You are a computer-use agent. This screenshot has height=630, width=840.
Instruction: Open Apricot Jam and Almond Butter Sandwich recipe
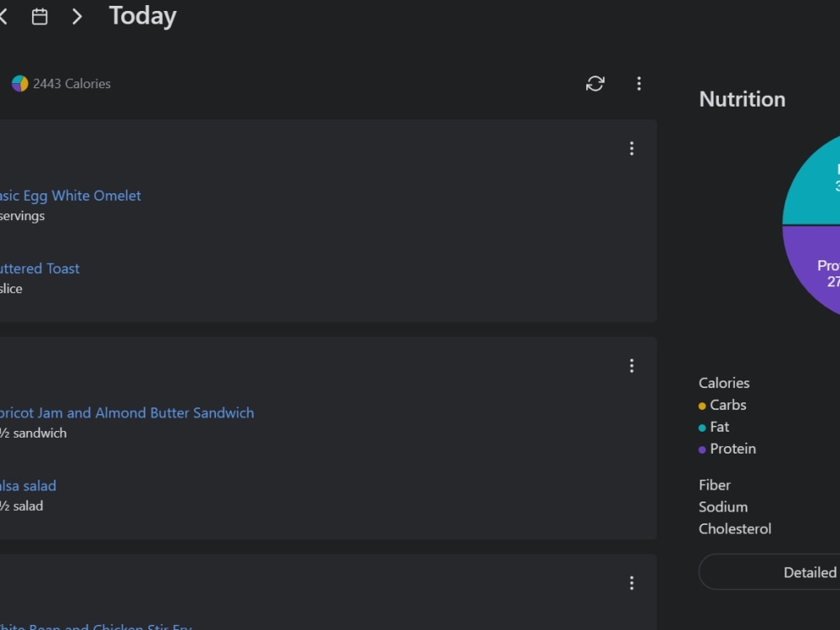[127, 413]
